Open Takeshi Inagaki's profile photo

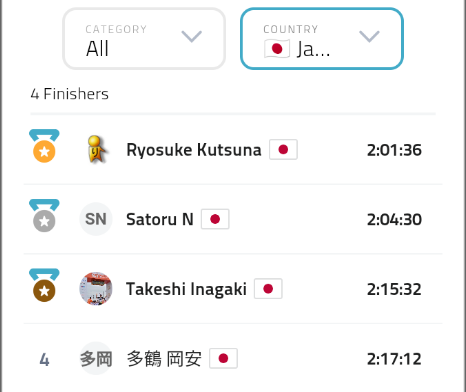(96, 289)
